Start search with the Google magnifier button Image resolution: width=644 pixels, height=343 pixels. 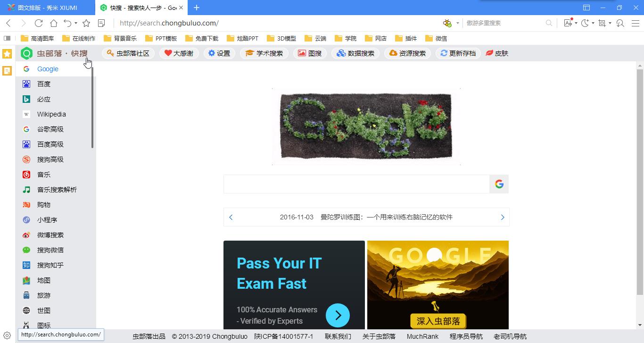(499, 184)
